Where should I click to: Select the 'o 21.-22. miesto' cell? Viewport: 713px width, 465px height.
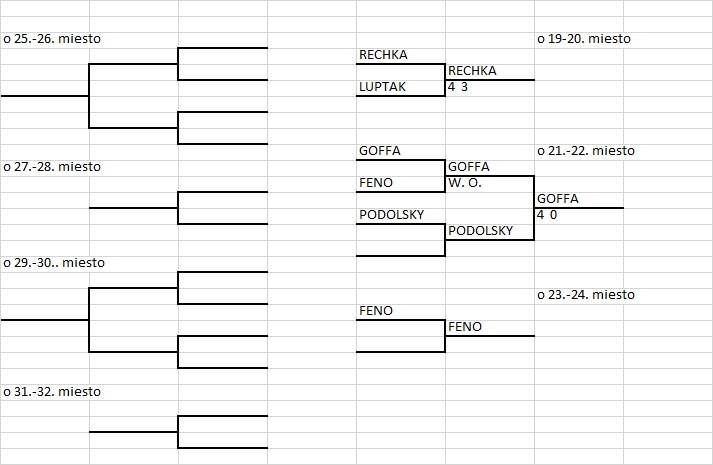(586, 151)
